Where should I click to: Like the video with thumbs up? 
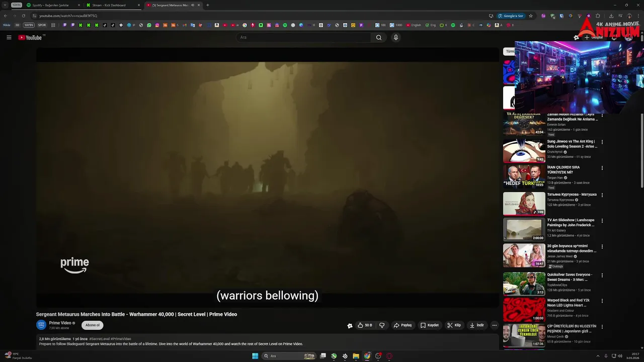(365, 325)
